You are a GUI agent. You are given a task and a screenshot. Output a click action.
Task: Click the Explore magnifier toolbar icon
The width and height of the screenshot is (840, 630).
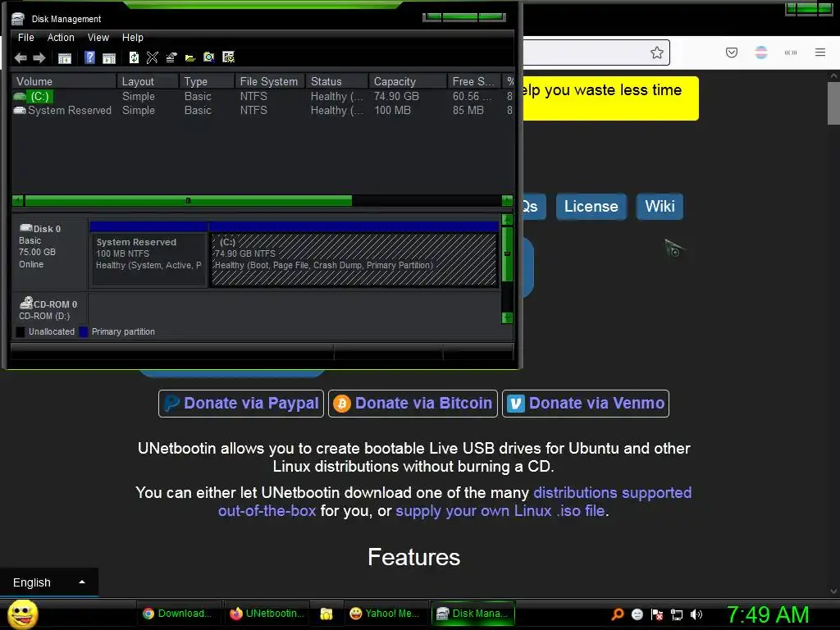pos(209,57)
